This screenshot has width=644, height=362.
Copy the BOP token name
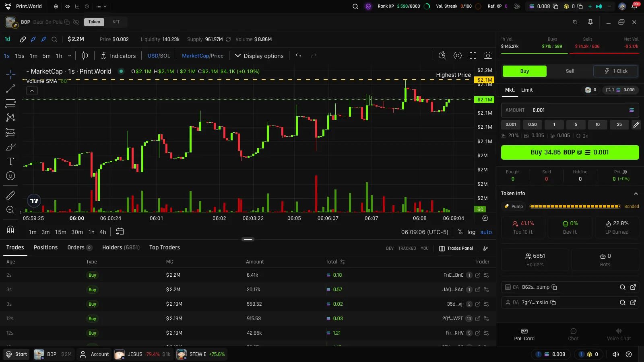(x=67, y=22)
